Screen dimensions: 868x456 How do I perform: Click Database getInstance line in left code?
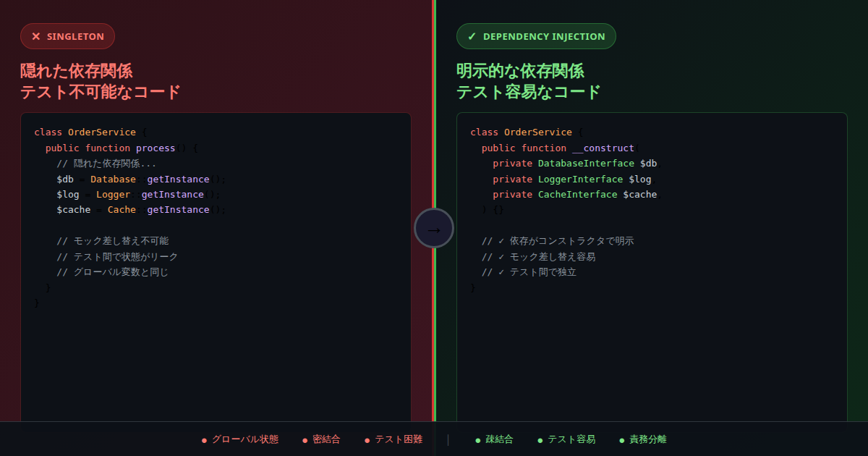(141, 179)
